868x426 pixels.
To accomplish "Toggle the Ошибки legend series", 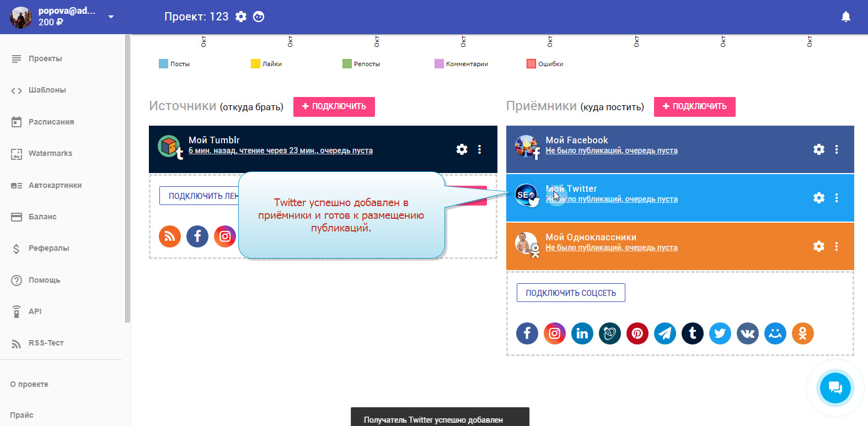I will click(x=545, y=64).
